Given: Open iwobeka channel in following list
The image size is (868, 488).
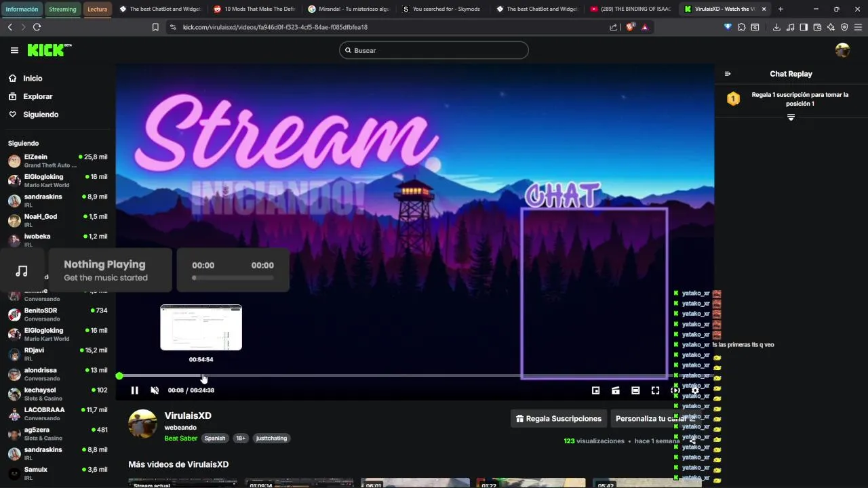Looking at the screenshot, I should pos(58,240).
